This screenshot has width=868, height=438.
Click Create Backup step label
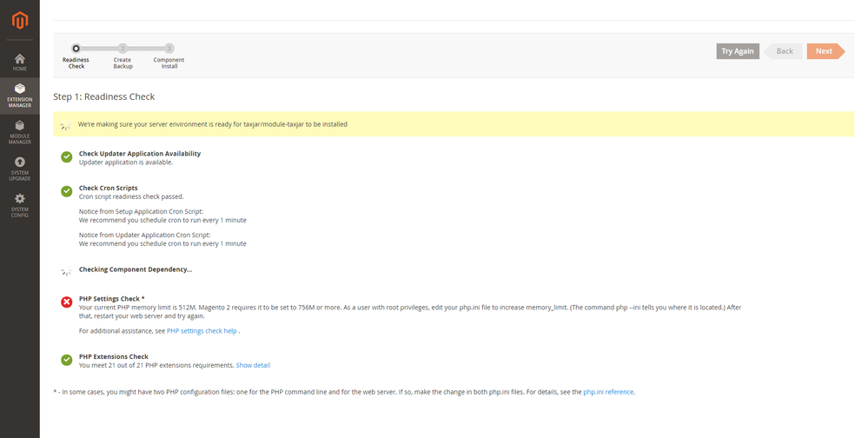[x=123, y=63]
